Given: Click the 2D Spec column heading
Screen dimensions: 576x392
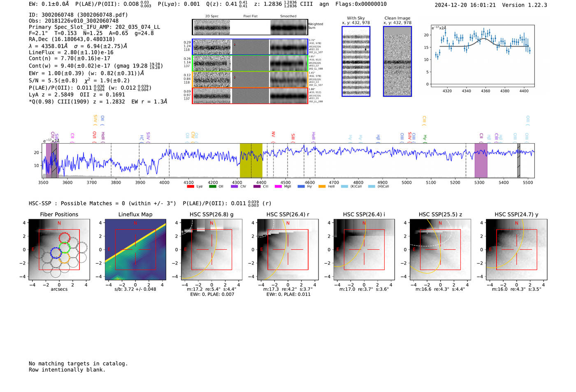Looking at the screenshot, I should coord(212,16).
